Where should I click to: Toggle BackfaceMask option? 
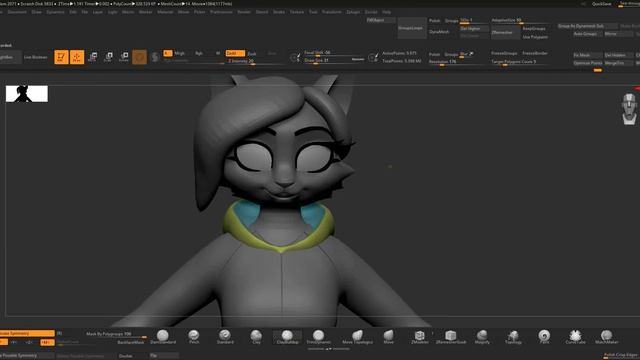coord(131,342)
